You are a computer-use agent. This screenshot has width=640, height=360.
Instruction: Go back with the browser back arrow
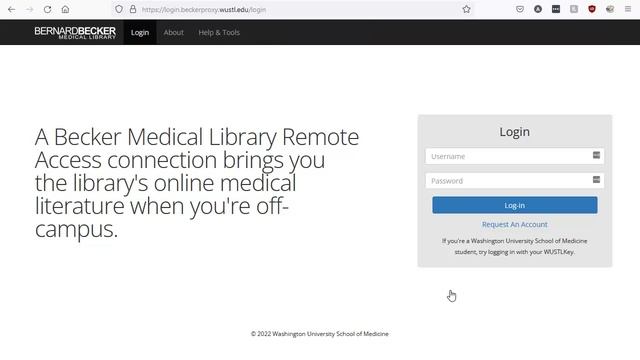click(x=11, y=9)
